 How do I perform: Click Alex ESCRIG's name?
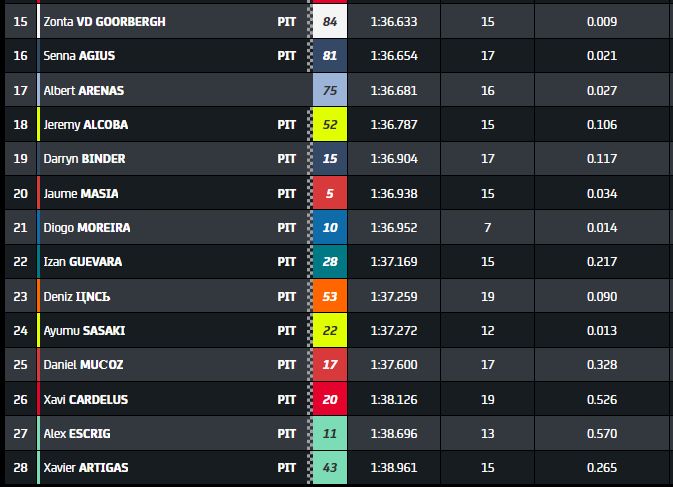click(79, 433)
